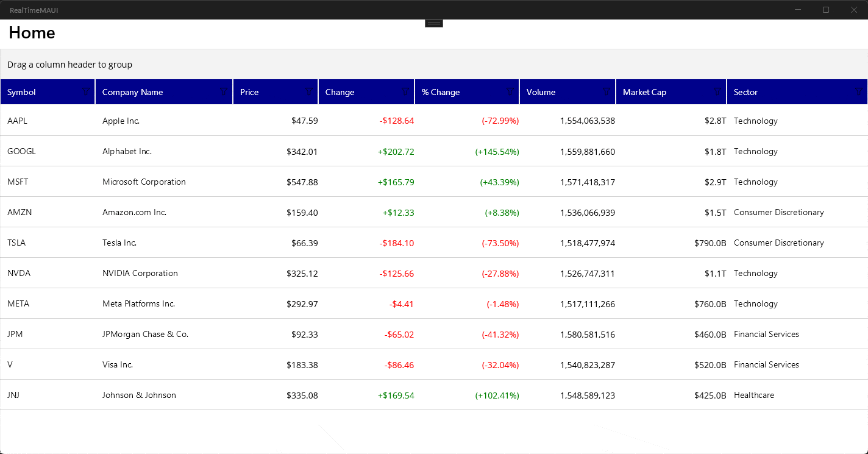Open the filter icon on Company Name column

pyautogui.click(x=223, y=91)
